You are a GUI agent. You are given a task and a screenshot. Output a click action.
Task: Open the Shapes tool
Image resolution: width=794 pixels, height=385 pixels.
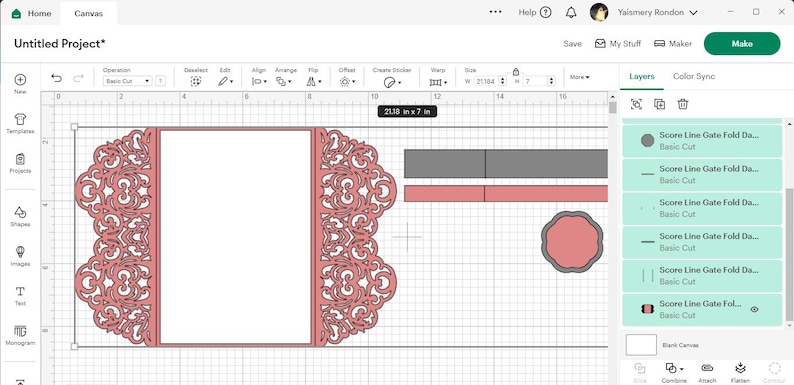tap(20, 216)
